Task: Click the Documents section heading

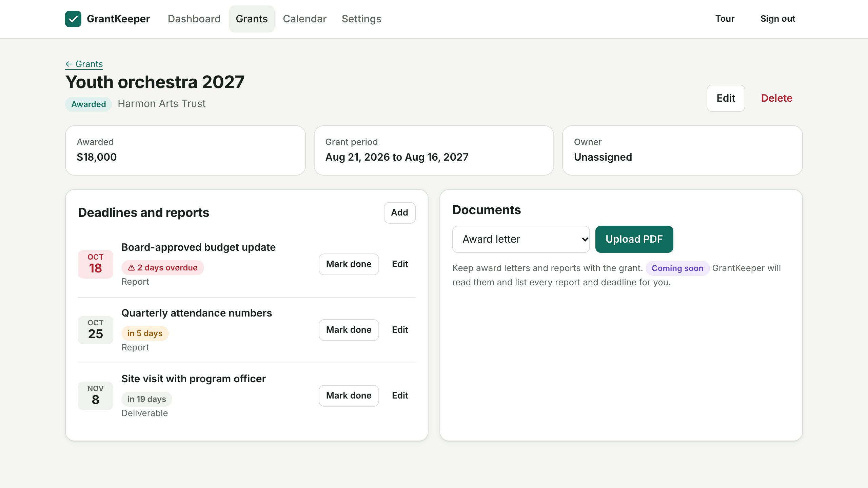Action: click(x=487, y=210)
